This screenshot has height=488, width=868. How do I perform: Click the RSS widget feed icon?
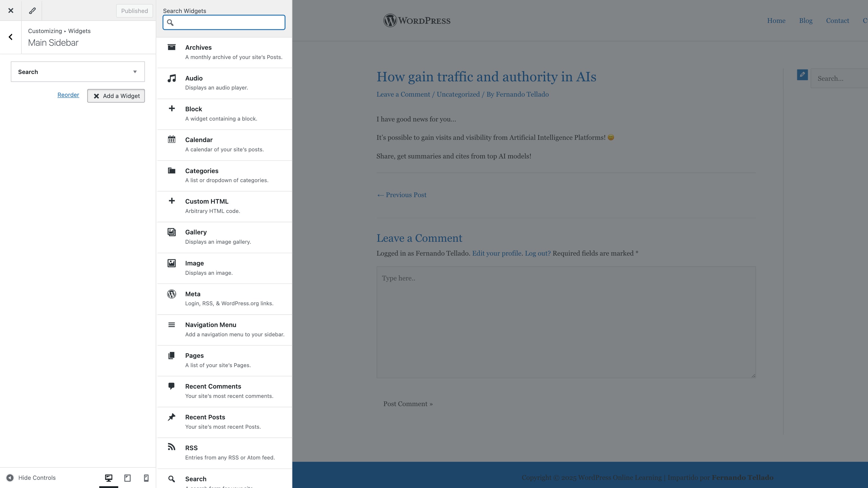click(172, 447)
